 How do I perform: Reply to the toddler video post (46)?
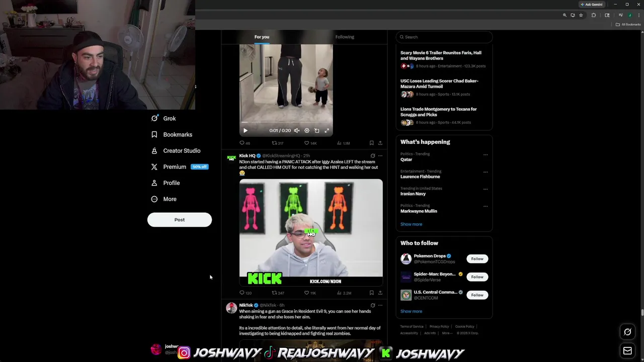click(245, 143)
